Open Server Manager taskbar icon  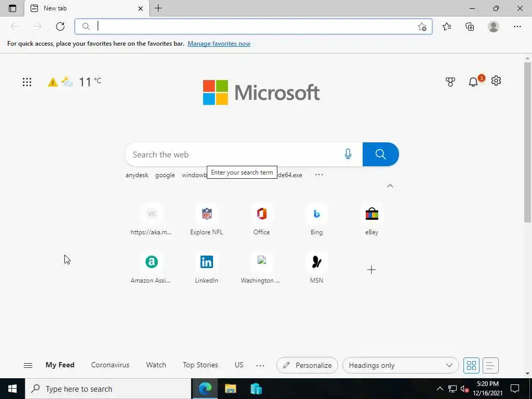pos(256,389)
